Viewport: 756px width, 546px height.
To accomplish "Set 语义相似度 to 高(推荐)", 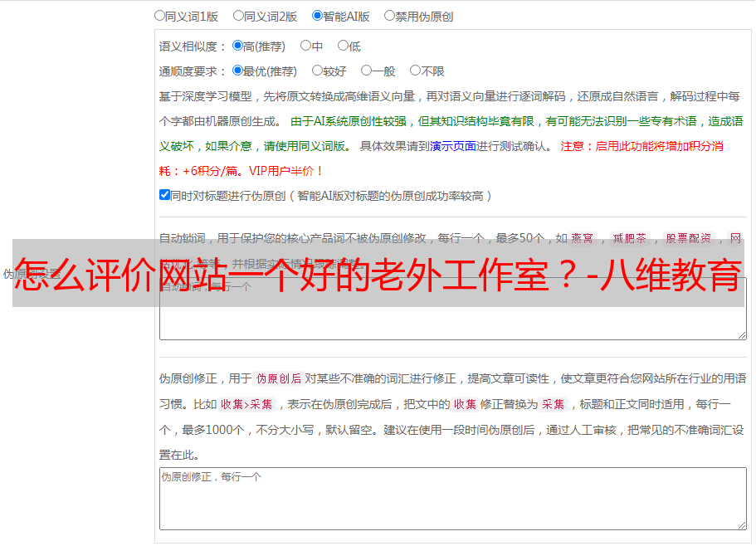I will 237,46.
